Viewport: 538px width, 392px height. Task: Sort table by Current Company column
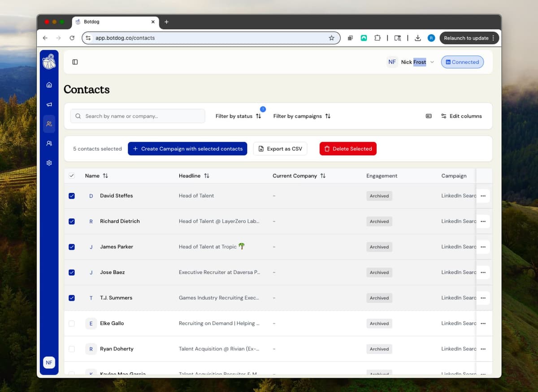tap(299, 176)
